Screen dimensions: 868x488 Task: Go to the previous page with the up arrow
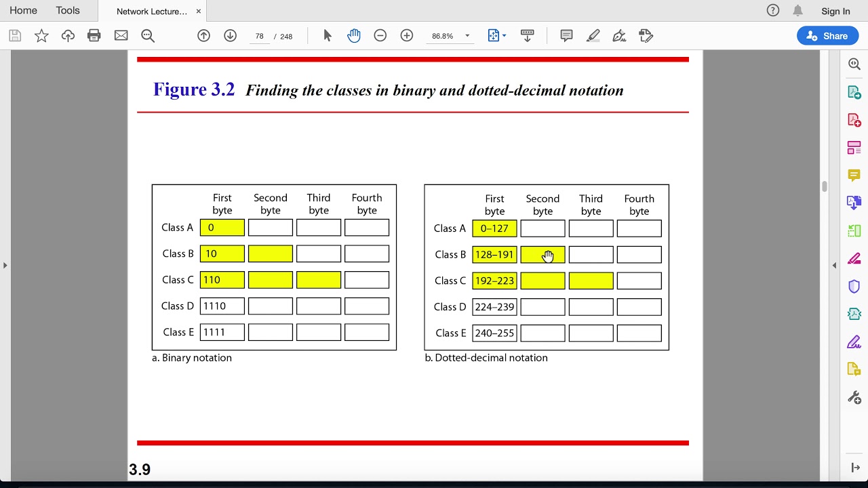coord(203,36)
